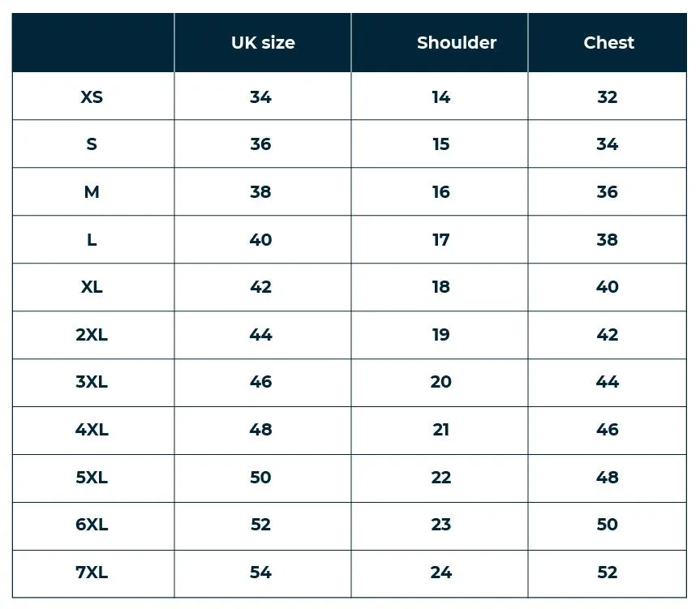Select the 3XL size row label
This screenshot has height=609, width=700.
[92, 382]
